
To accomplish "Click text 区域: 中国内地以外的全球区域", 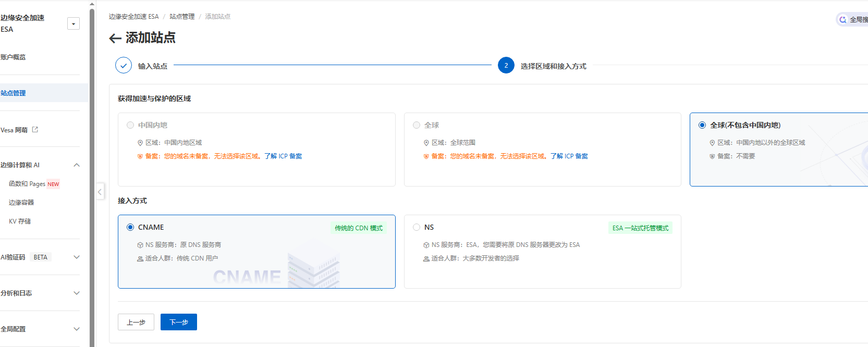I will click(761, 143).
